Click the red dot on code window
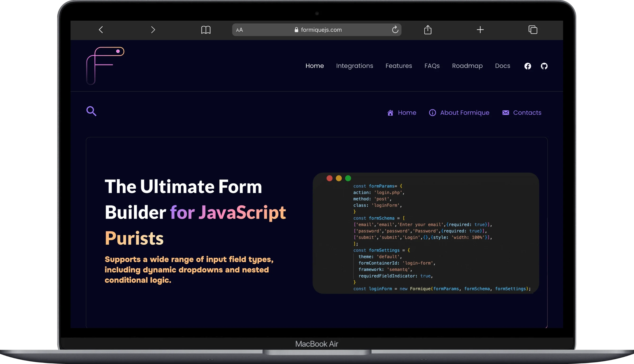Screen dimensions: 634x364 330,178
